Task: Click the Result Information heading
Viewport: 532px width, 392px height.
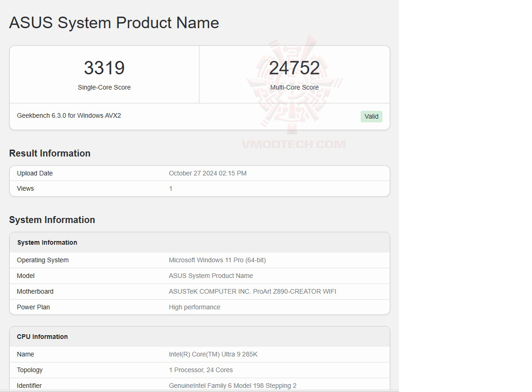Action: click(50, 153)
